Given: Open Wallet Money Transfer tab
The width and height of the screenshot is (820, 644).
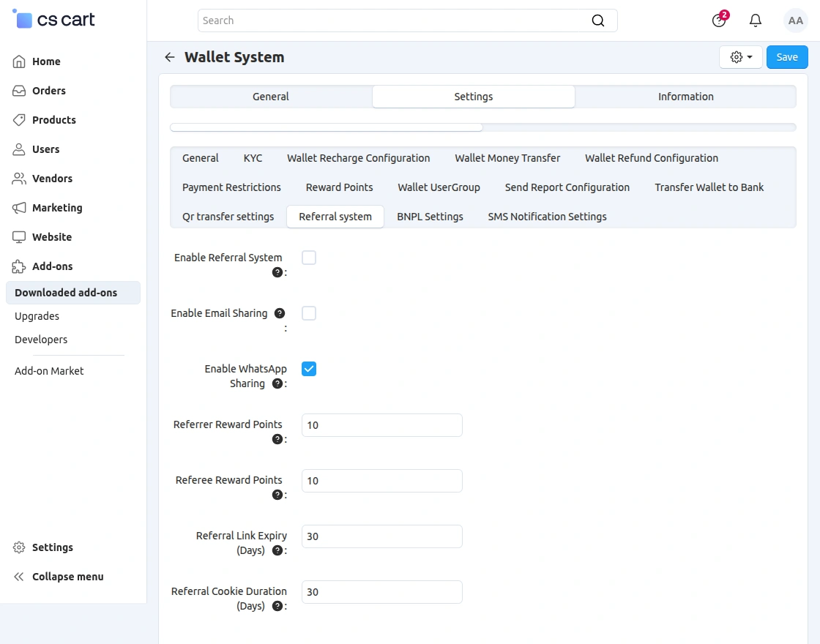Looking at the screenshot, I should [507, 158].
